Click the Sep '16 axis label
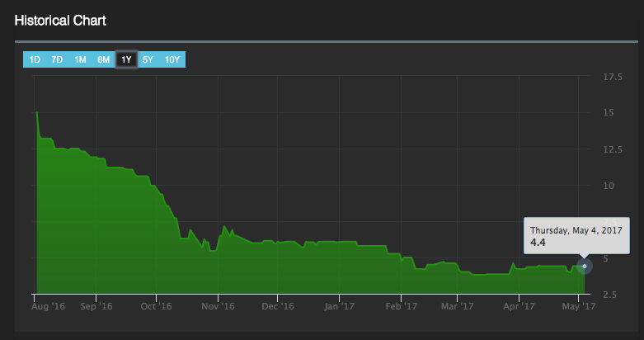This screenshot has height=340, width=644. (96, 306)
